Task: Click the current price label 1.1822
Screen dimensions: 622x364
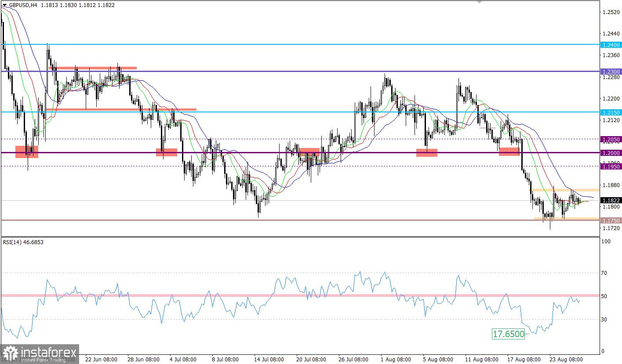Action: (611, 200)
